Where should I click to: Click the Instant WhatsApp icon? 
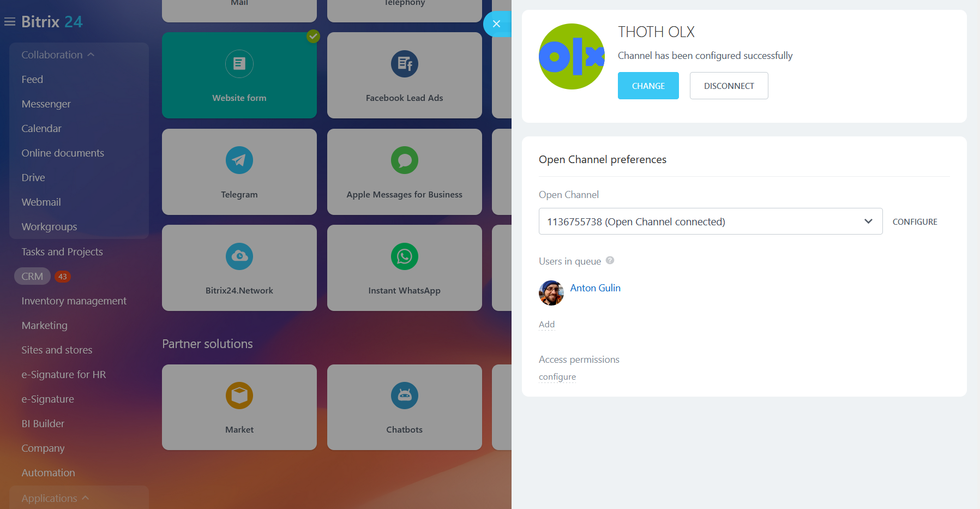click(x=405, y=256)
